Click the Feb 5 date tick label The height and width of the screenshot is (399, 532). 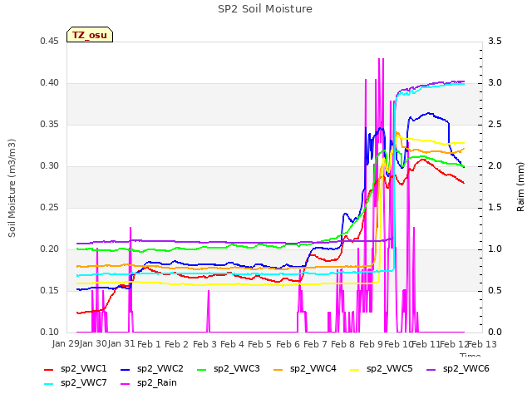[x=259, y=344]
